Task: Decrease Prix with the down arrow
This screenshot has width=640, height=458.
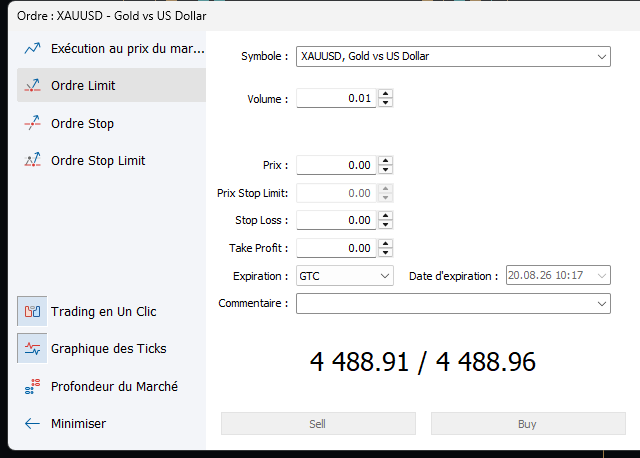Action: tap(386, 169)
